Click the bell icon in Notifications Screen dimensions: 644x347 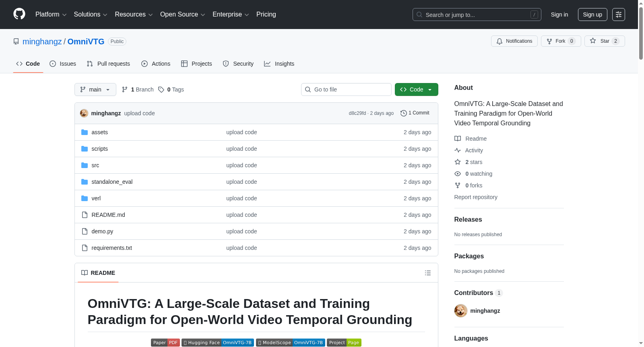pos(500,41)
